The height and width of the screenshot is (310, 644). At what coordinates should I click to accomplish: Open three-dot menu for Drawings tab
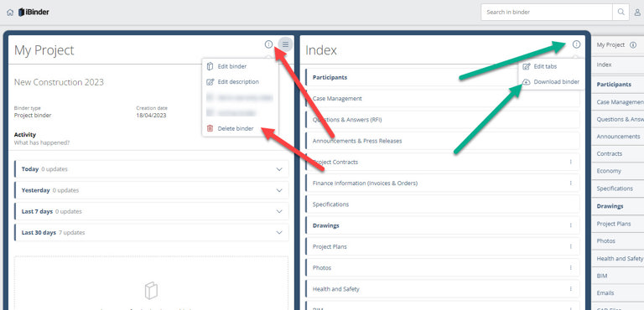(x=570, y=225)
